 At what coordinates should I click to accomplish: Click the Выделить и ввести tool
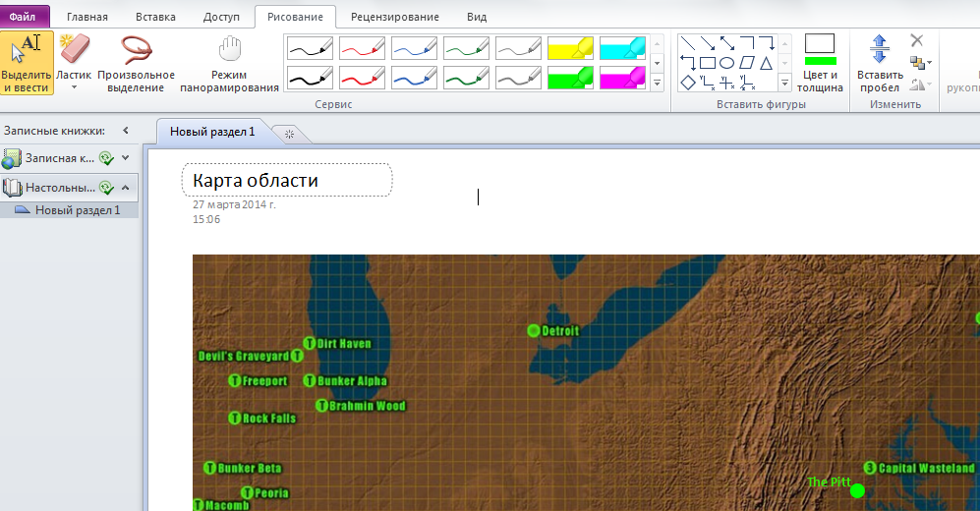coord(27,63)
